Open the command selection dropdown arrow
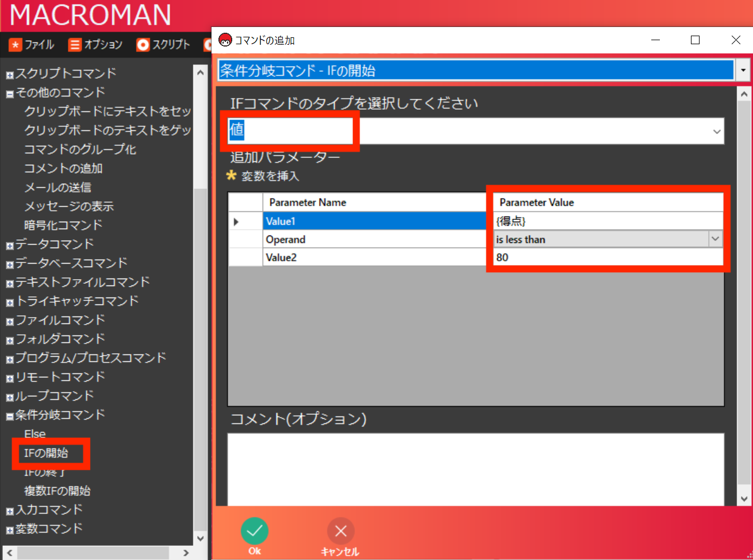 coord(743,71)
